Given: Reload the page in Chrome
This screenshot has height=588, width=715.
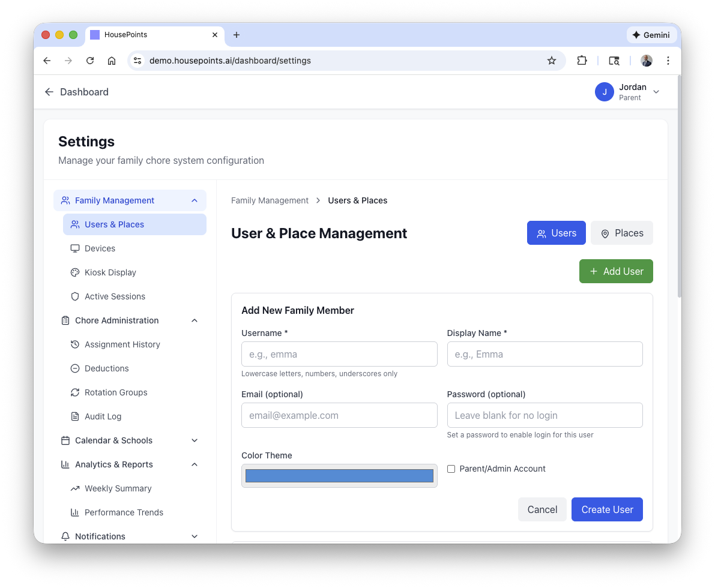Looking at the screenshot, I should [90, 61].
